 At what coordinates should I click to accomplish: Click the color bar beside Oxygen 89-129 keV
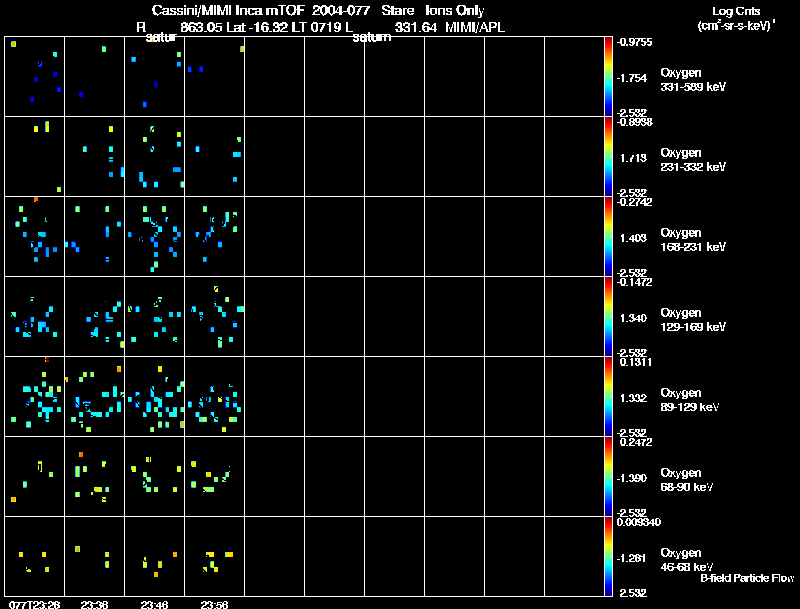[x=608, y=397]
